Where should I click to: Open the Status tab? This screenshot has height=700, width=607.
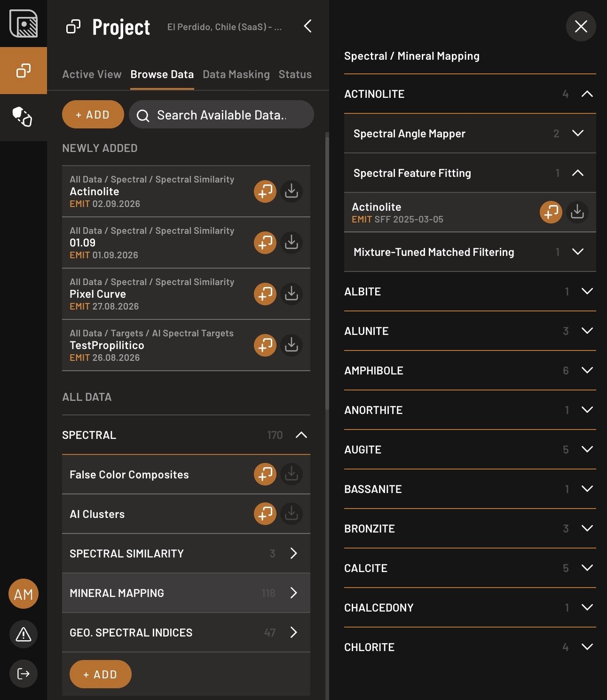[295, 74]
